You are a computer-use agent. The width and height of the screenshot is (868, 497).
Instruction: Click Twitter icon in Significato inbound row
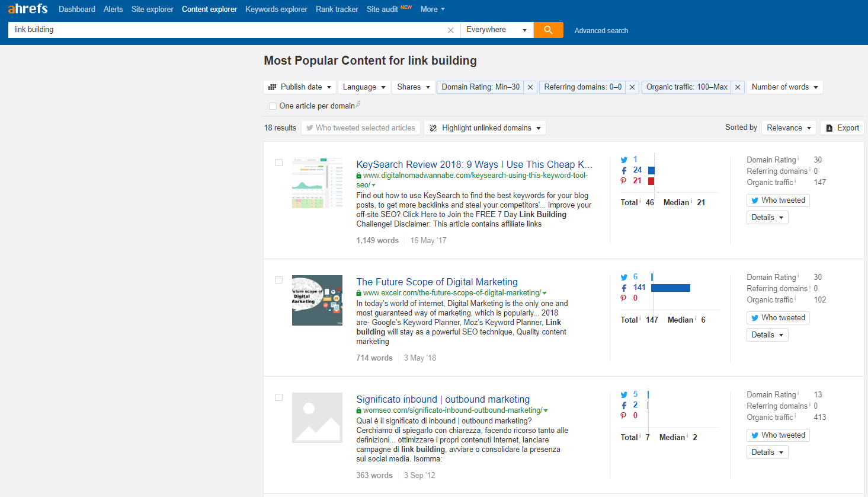click(x=624, y=394)
